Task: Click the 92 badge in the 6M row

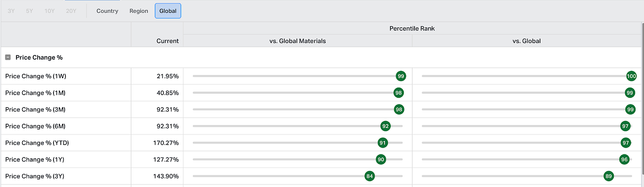Action: (386, 126)
